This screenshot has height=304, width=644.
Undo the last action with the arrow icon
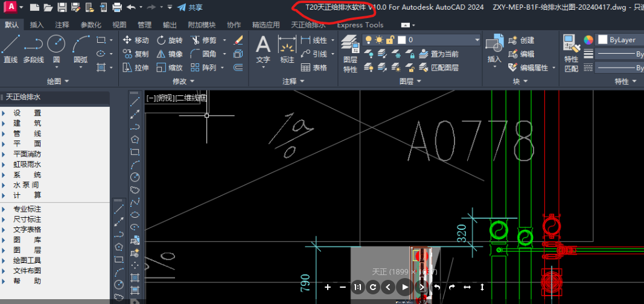click(131, 7)
